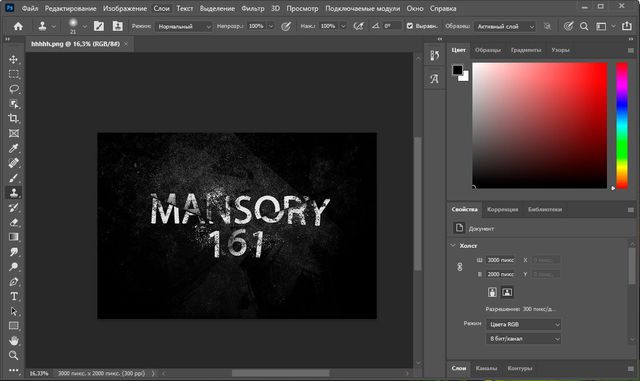
Task: Open the tool preset picker arrow
Action: (x=53, y=27)
